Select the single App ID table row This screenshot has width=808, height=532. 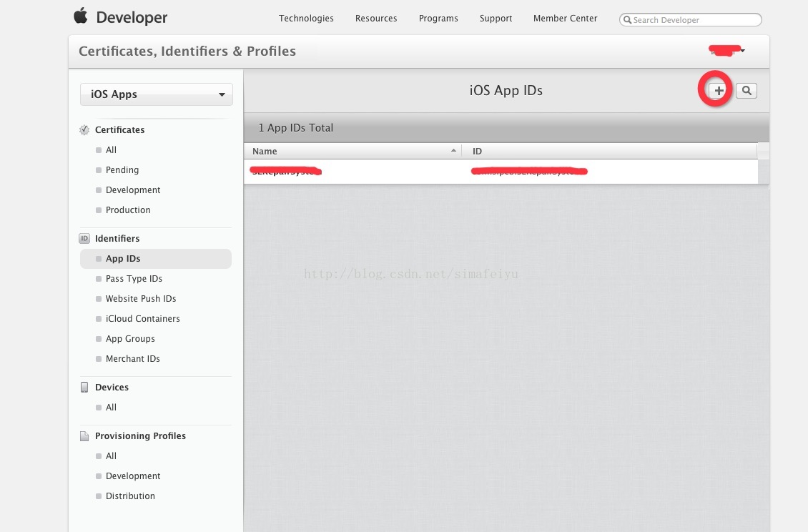(x=501, y=171)
